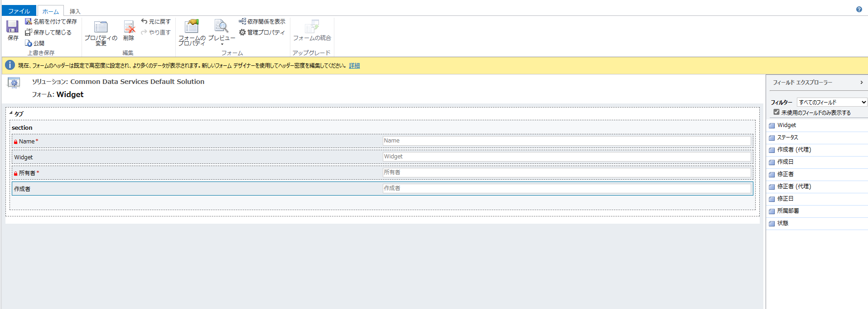Switch to the Insert (挿入) tab
Viewport: 868px width, 309px height.
tap(75, 11)
